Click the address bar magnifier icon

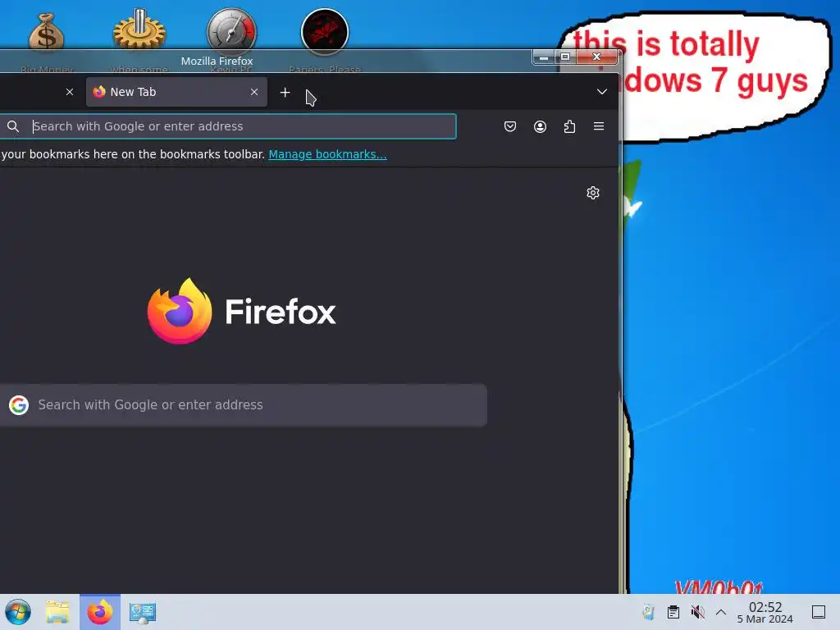click(x=13, y=126)
